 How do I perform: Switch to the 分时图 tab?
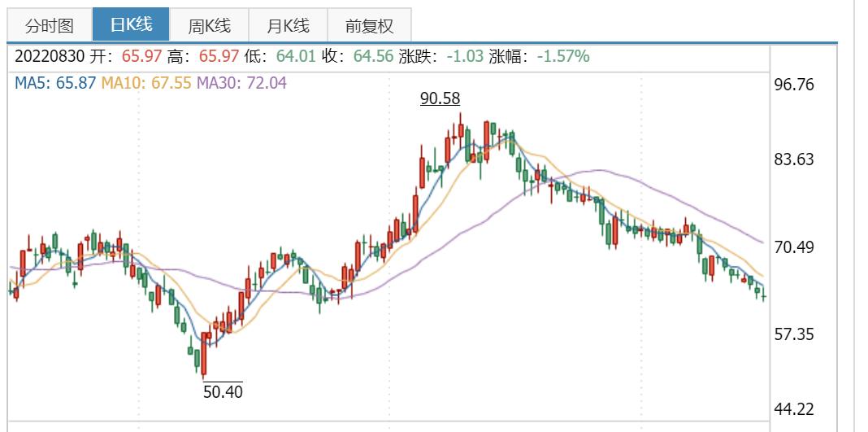(x=50, y=25)
